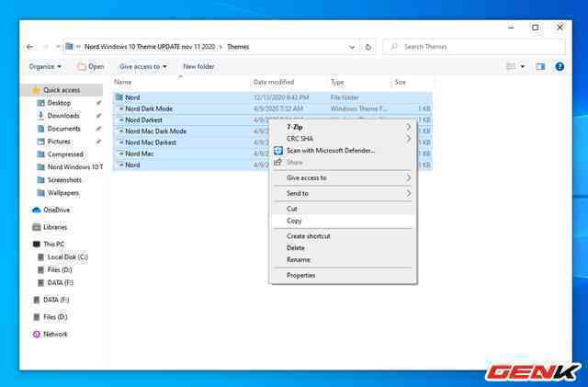Open Give access to toolbar dropdown

point(143,66)
